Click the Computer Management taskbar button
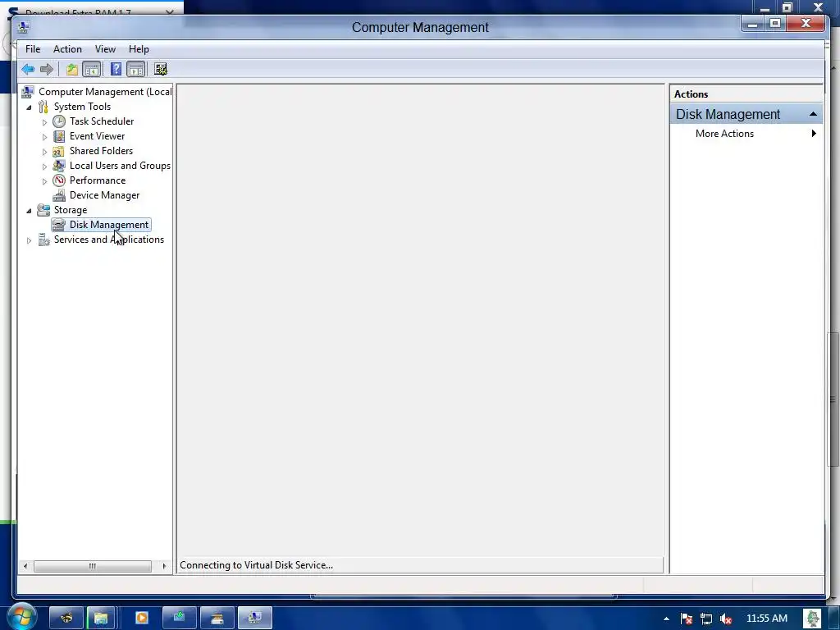 254,619
